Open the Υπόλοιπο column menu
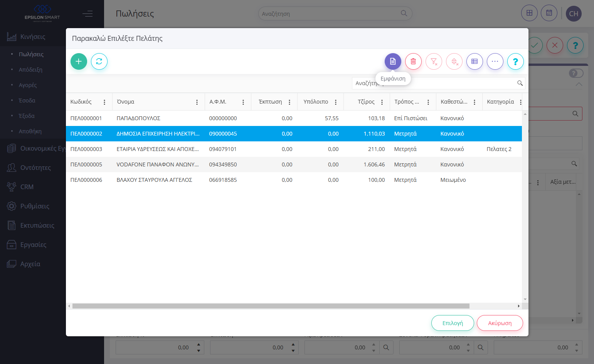The height and width of the screenshot is (364, 594). coord(336,102)
